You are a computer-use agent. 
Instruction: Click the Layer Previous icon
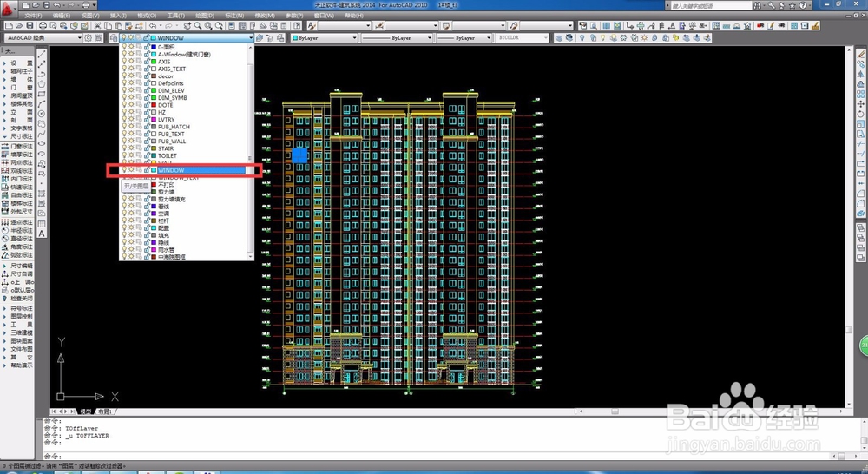[x=271, y=37]
